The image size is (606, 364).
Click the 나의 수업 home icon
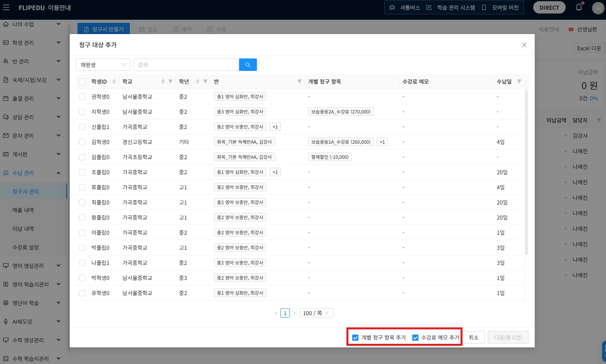6,24
